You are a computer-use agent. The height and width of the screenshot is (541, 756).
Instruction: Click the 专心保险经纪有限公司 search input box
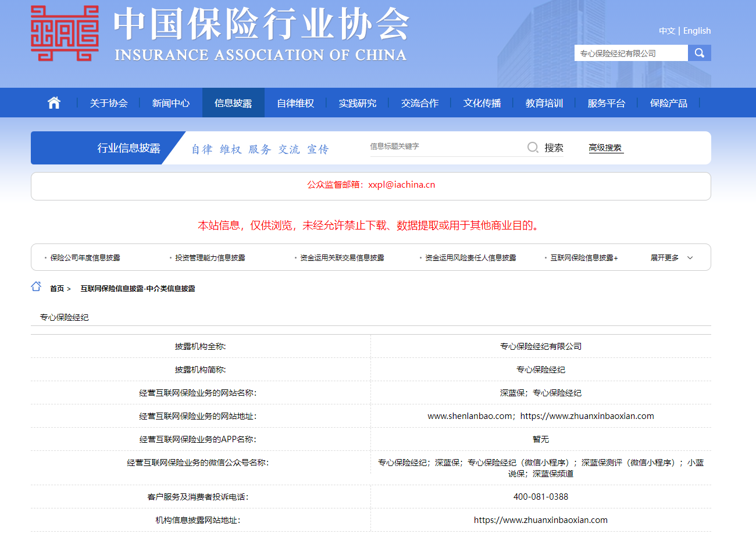click(631, 52)
